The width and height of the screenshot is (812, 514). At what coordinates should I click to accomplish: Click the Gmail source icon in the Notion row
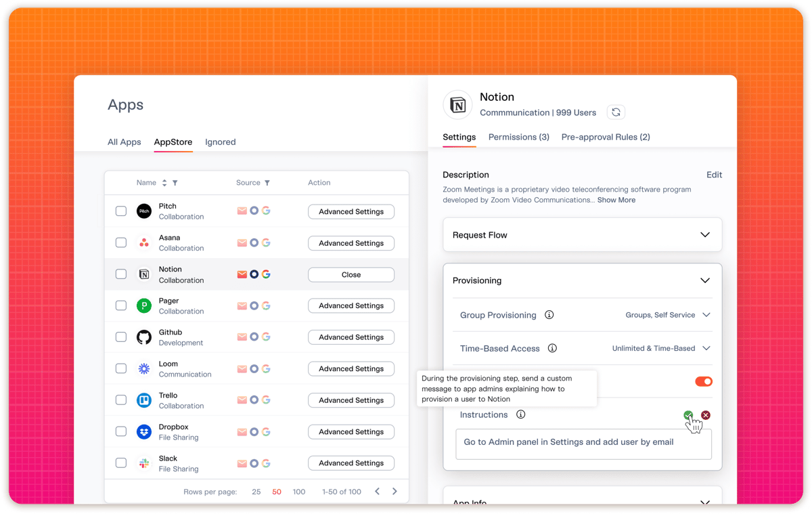pyautogui.click(x=242, y=274)
